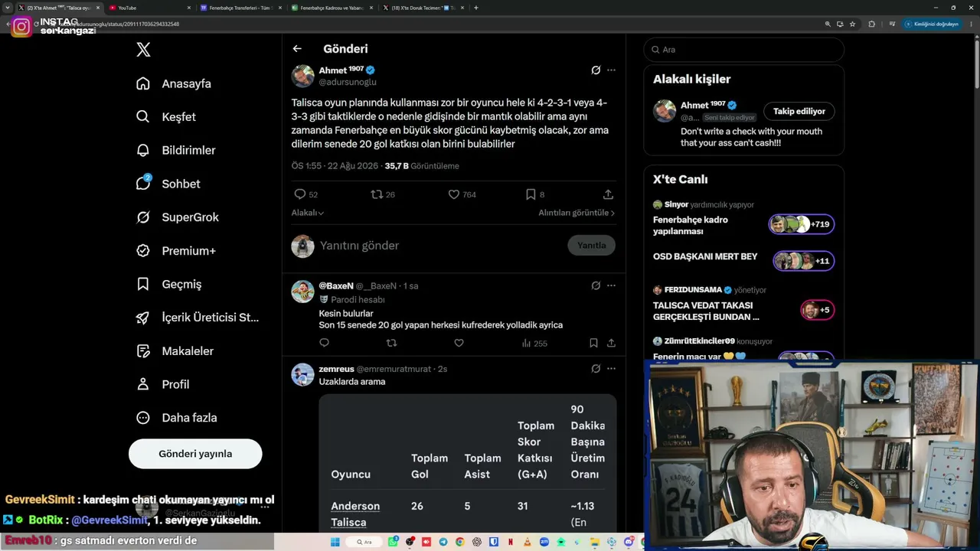Click the Profil person icon
This screenshot has height=551, width=980.
pyautogui.click(x=143, y=384)
